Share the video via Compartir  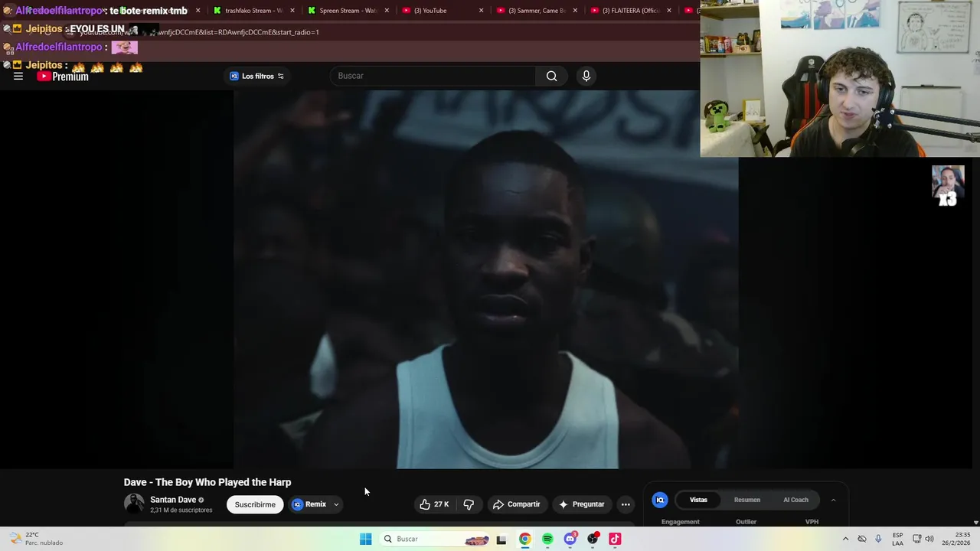point(517,504)
